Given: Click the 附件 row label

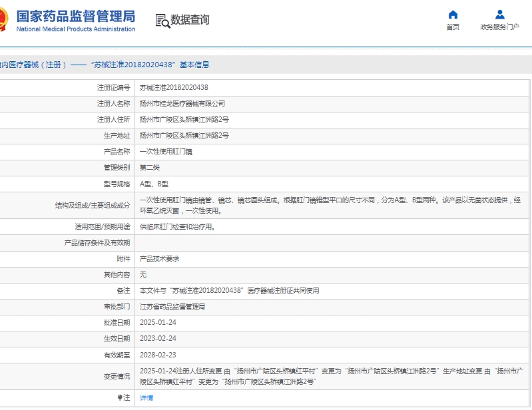Looking at the screenshot, I should click(x=123, y=259).
